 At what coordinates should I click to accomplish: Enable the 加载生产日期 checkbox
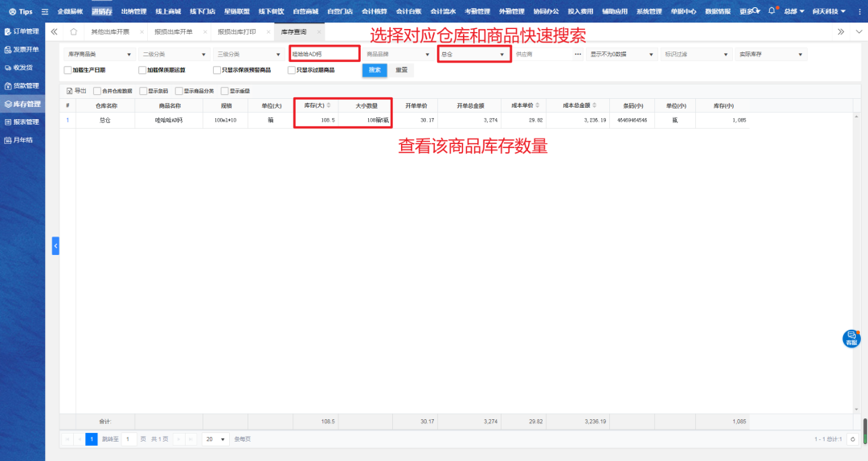coord(68,70)
